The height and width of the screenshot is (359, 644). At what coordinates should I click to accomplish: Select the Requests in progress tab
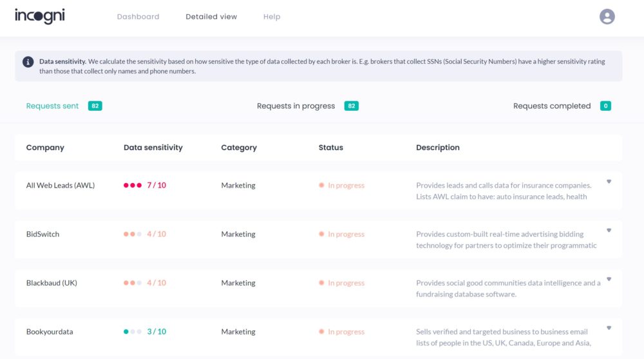pos(296,106)
